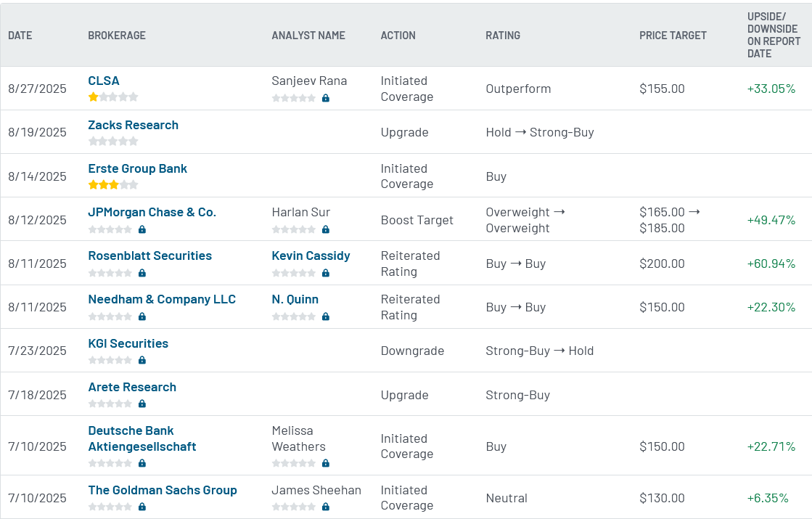Click the Downgrade action cell
Image resolution: width=812 pixels, height=519 pixels.
coord(412,351)
